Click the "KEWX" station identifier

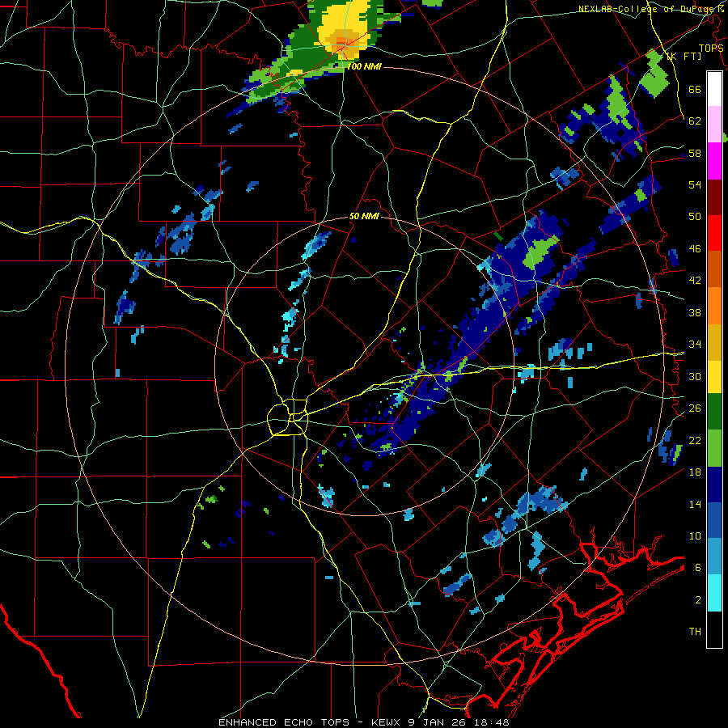point(387,722)
